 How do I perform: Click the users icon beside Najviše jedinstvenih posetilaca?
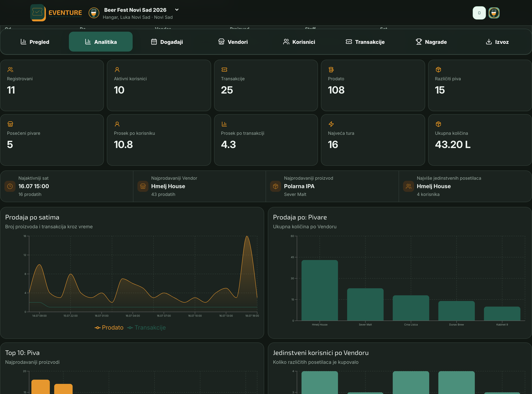click(x=408, y=186)
